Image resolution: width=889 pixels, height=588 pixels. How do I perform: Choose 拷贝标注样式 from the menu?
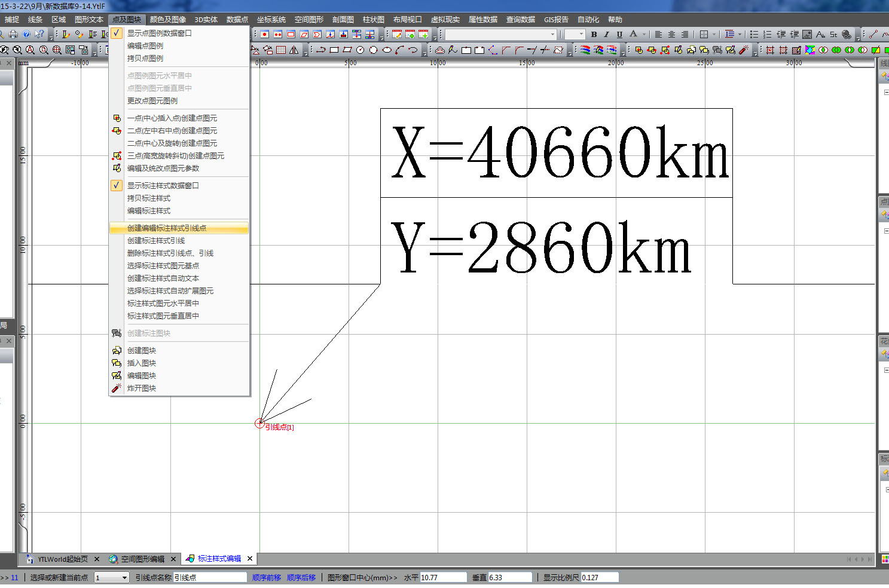[x=179, y=198]
